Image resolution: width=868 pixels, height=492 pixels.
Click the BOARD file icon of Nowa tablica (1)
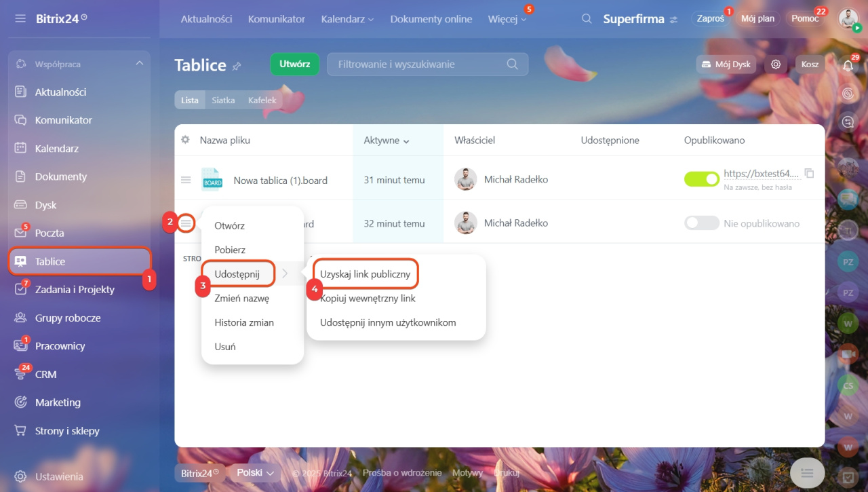(x=212, y=180)
